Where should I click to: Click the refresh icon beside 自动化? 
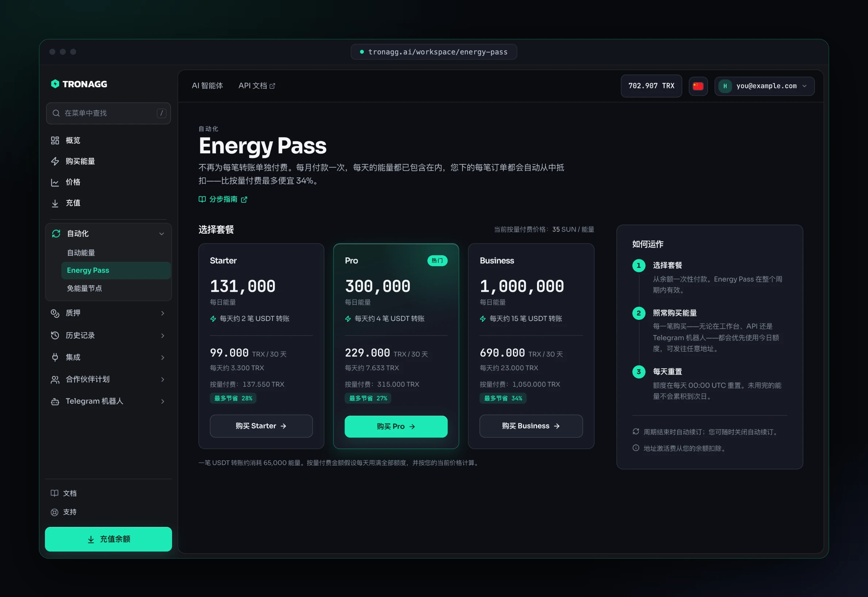[x=56, y=233]
